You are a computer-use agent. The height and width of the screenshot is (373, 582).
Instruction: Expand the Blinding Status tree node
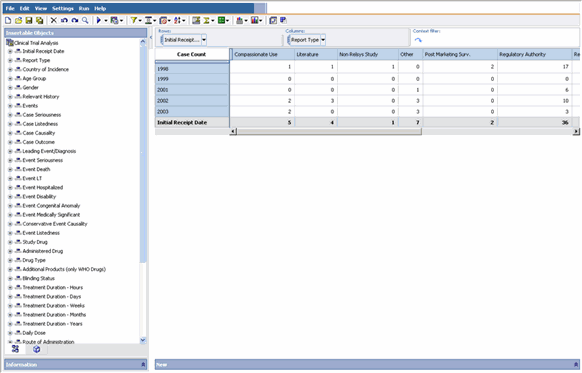click(x=10, y=278)
